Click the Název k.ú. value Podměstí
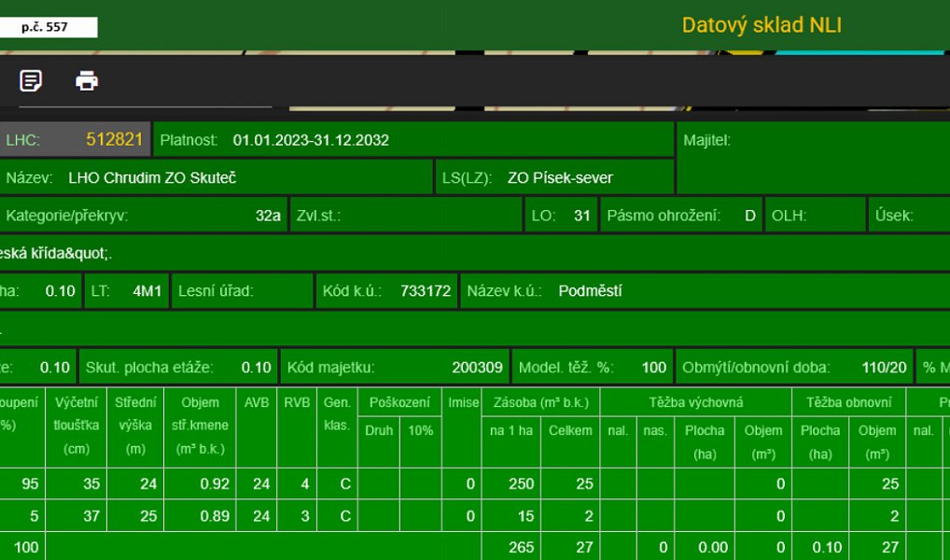Viewport: 950px width, 560px height. (590, 291)
